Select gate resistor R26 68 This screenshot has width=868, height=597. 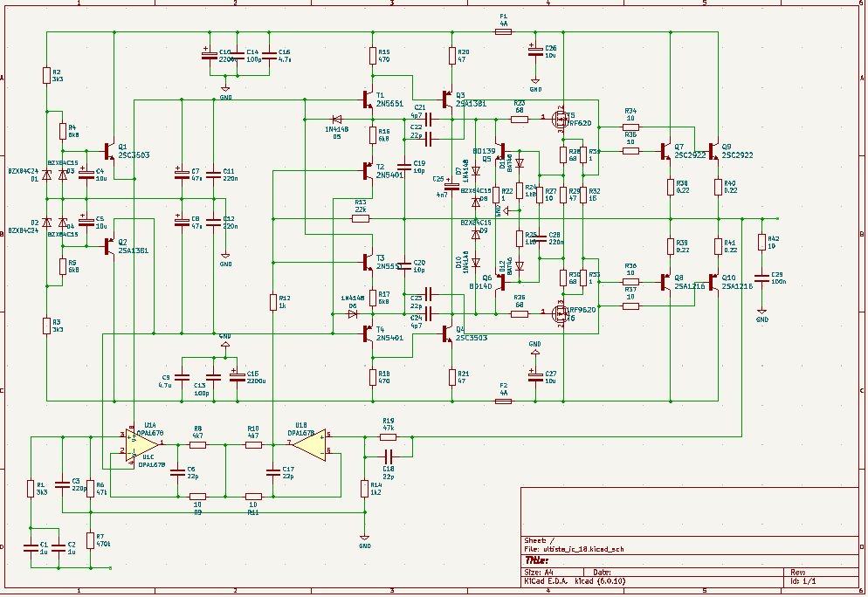click(520, 313)
